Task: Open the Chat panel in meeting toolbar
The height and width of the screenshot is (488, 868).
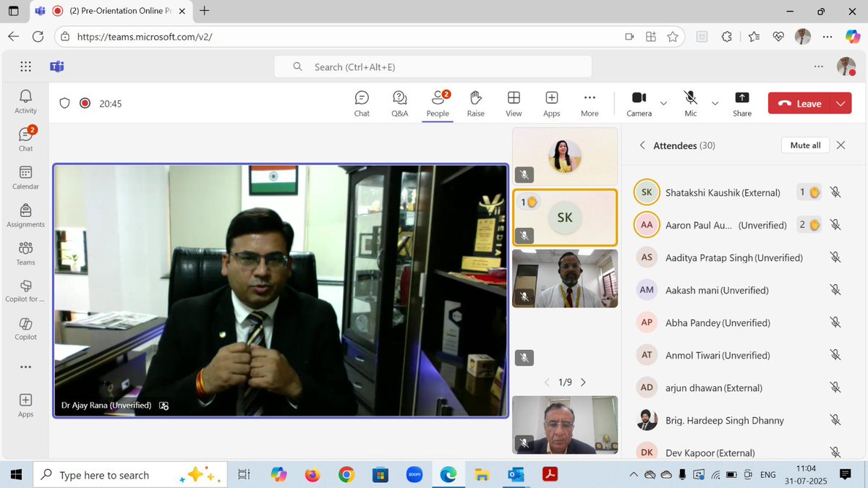Action: coord(362,103)
